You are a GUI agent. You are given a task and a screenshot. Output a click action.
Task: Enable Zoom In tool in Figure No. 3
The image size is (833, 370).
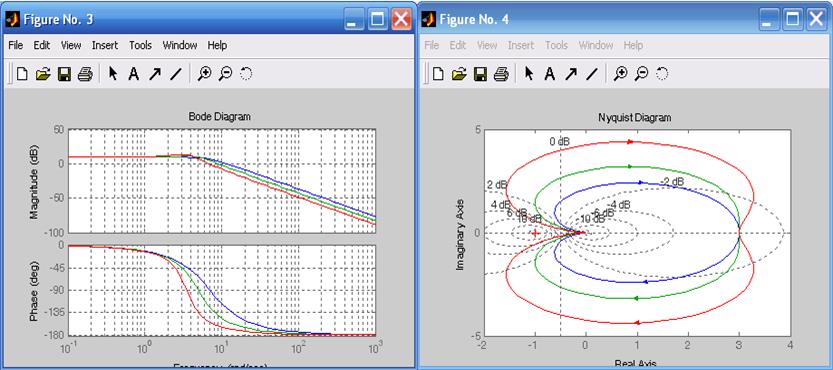[204, 74]
